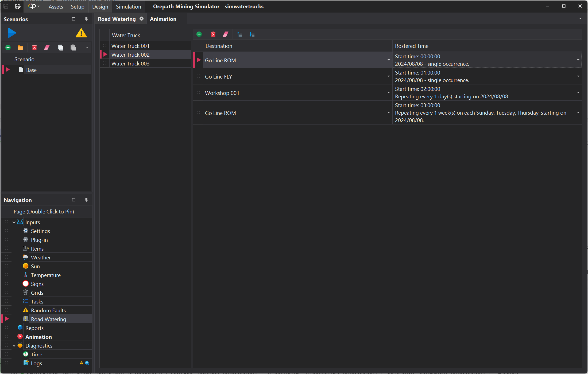Open the Setup menu
The width and height of the screenshot is (588, 374).
click(78, 7)
